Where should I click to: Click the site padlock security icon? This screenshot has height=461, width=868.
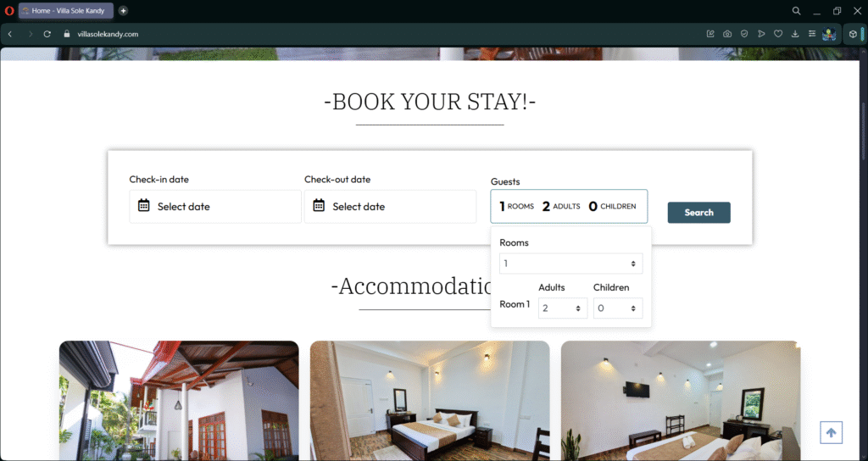tap(67, 34)
